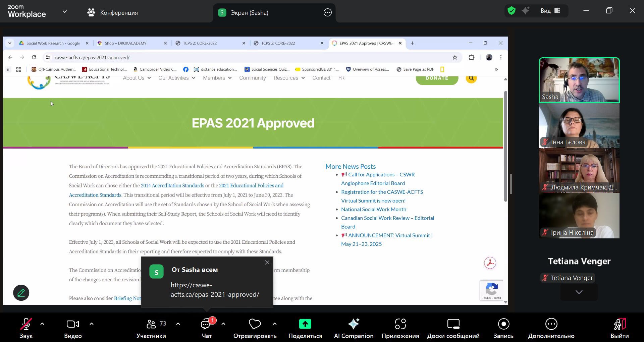Open the Zoom Workplace dropdown chevron
Image resolution: width=644 pixels, height=342 pixels.
tap(65, 12)
